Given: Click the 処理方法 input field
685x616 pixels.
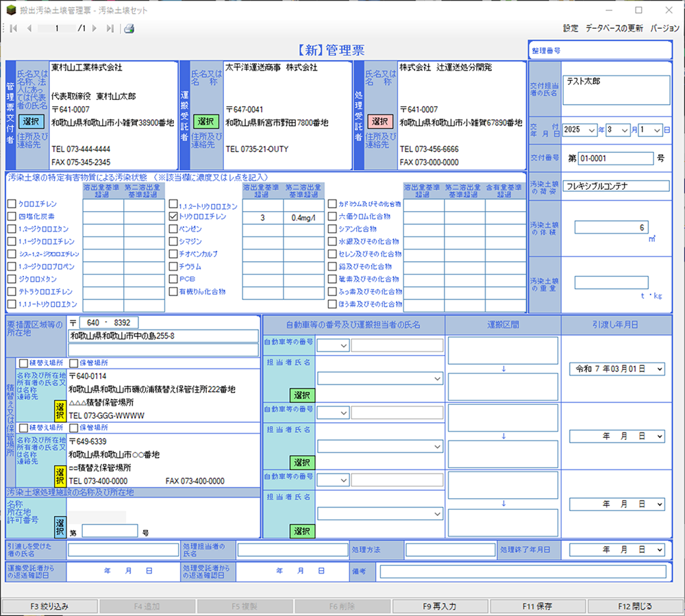Looking at the screenshot, I should coord(450,550).
